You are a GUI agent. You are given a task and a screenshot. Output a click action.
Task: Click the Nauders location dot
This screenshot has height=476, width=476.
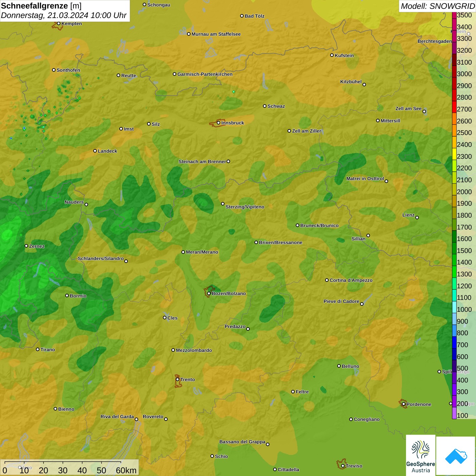(86, 204)
